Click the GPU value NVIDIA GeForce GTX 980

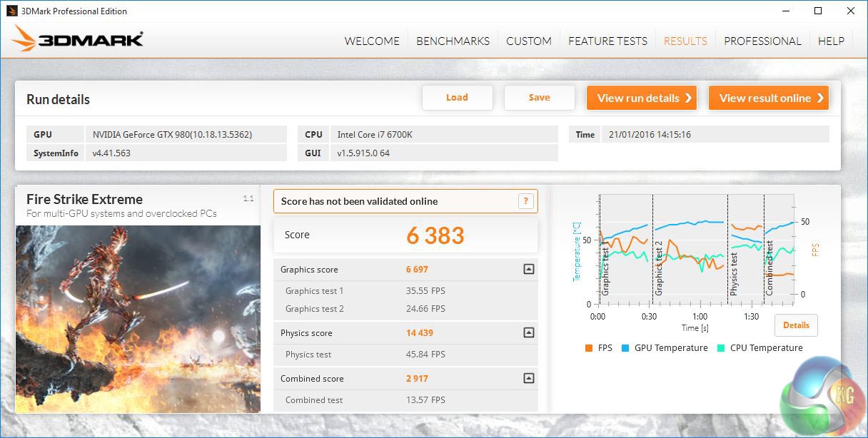click(x=187, y=134)
